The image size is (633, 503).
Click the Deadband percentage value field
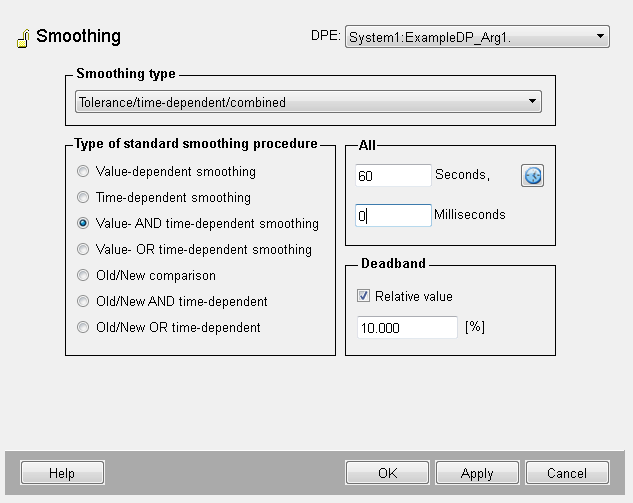point(406,328)
